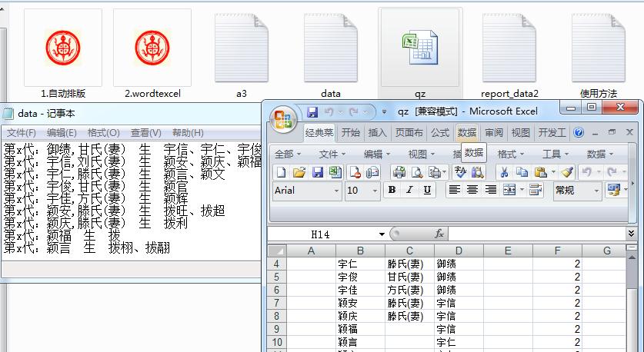The height and width of the screenshot is (352, 644).
Task: Click the permission restricted document icon
Action: [x=355, y=172]
